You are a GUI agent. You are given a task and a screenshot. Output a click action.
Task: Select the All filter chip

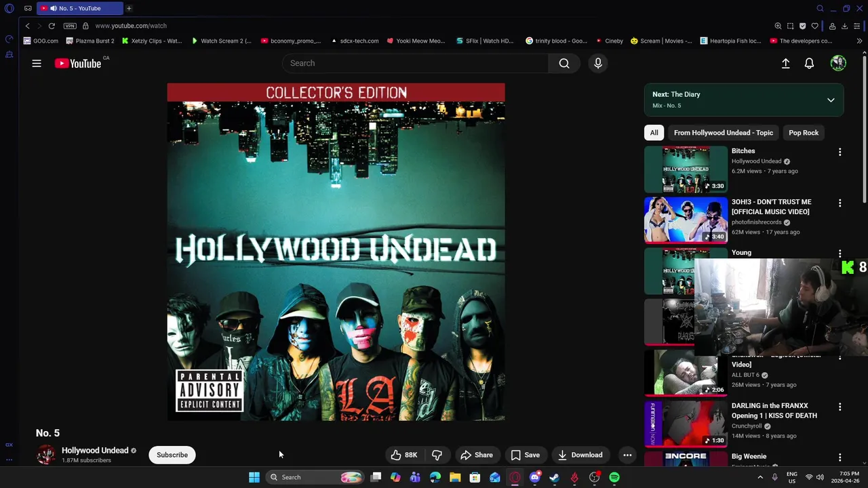pos(654,133)
